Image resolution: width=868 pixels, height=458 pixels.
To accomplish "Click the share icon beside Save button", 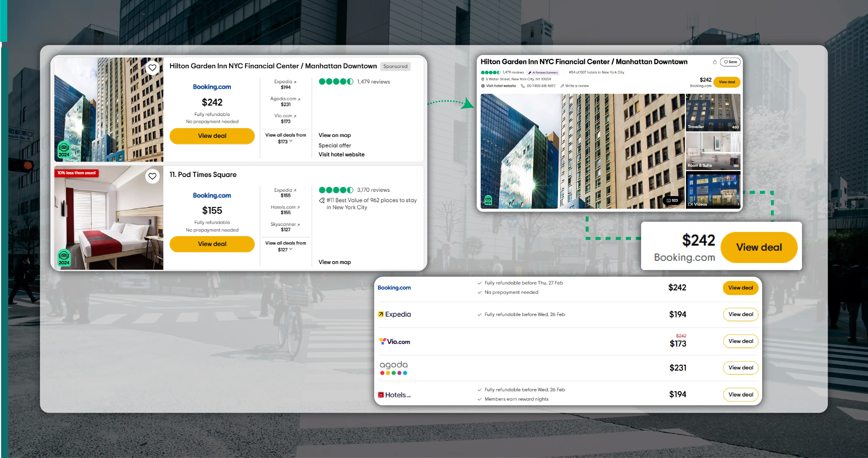I will [x=714, y=62].
